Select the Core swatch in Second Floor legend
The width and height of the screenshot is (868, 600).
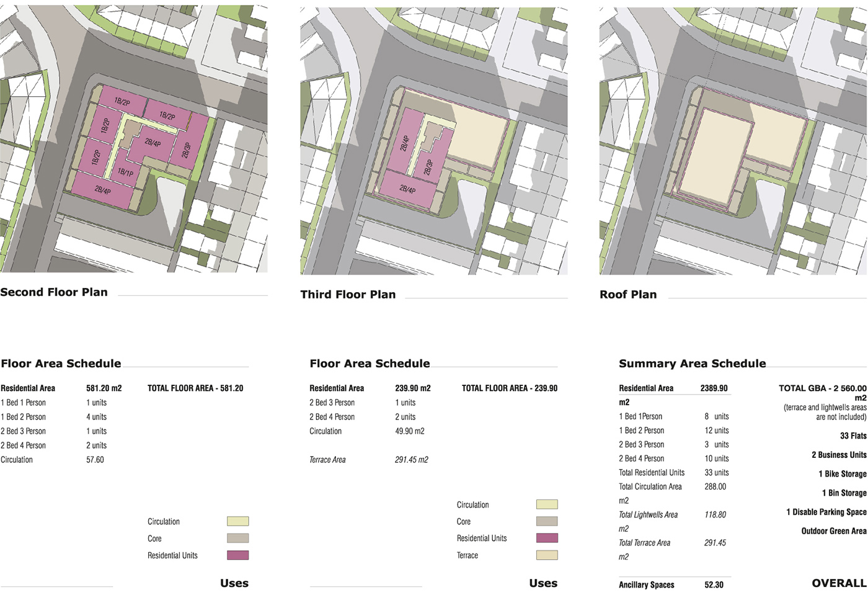[x=237, y=539]
